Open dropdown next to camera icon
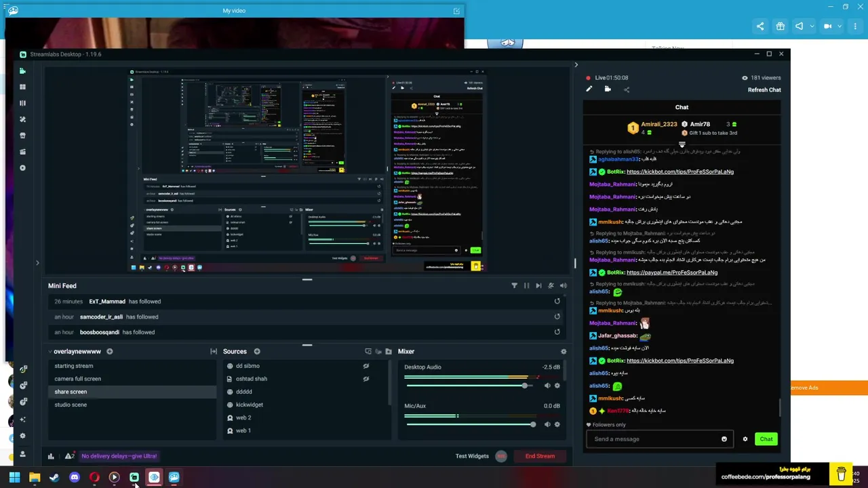The width and height of the screenshot is (868, 488). (x=840, y=26)
